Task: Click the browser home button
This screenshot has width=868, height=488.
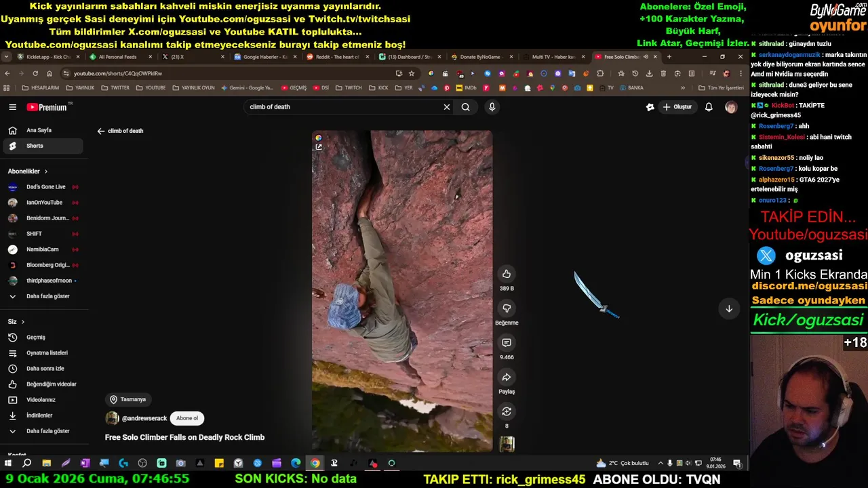Action: 50,73
